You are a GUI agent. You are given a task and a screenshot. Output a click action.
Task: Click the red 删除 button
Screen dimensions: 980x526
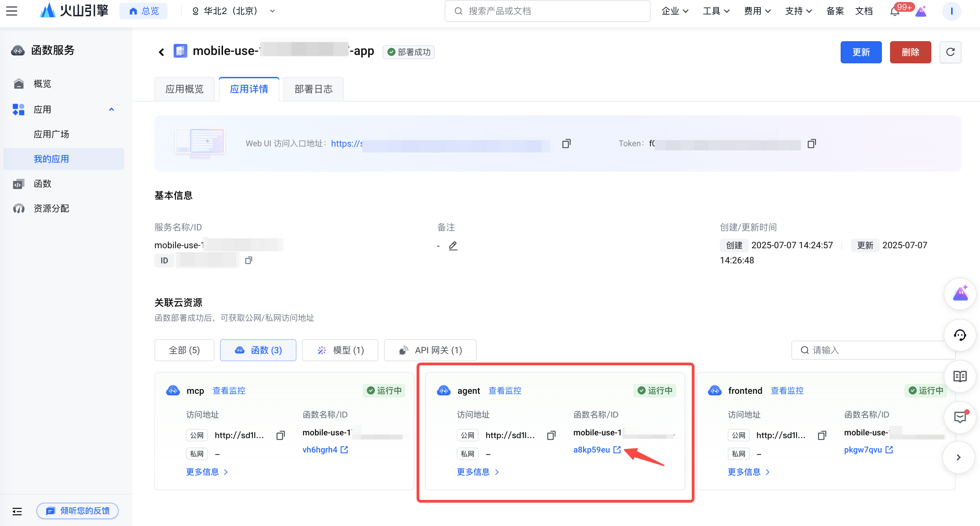coord(910,52)
